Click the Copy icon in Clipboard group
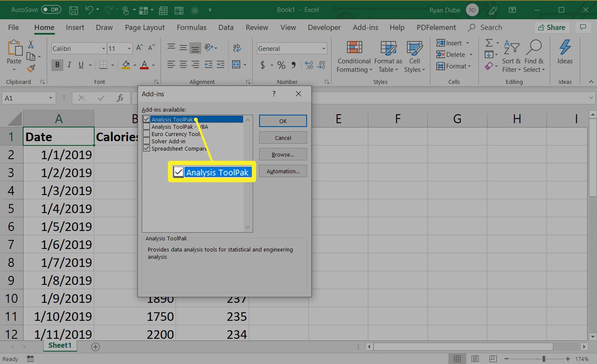 point(30,56)
